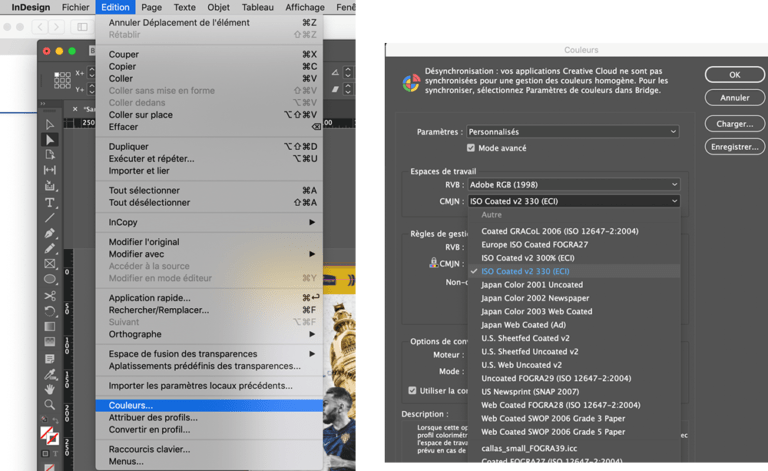Choose Tout sélectionner menu item
This screenshot has width=768, height=471.
[209, 190]
